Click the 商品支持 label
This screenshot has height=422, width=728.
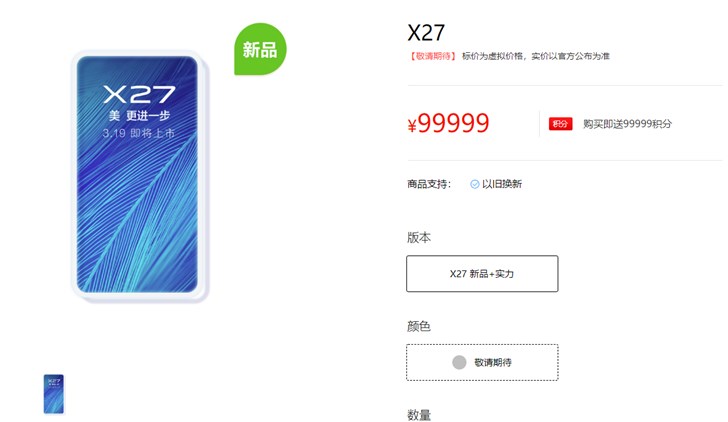click(429, 184)
